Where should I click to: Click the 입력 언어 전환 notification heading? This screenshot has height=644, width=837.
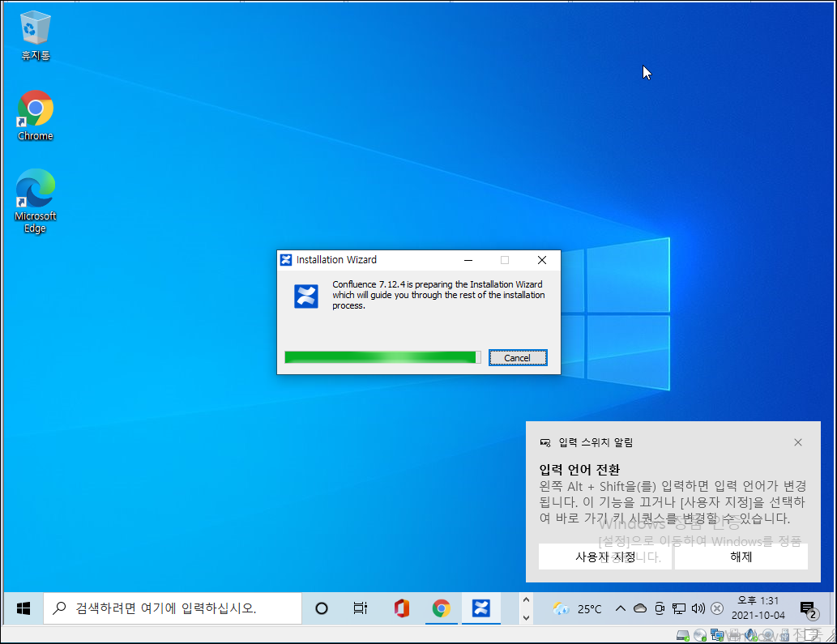(x=579, y=470)
